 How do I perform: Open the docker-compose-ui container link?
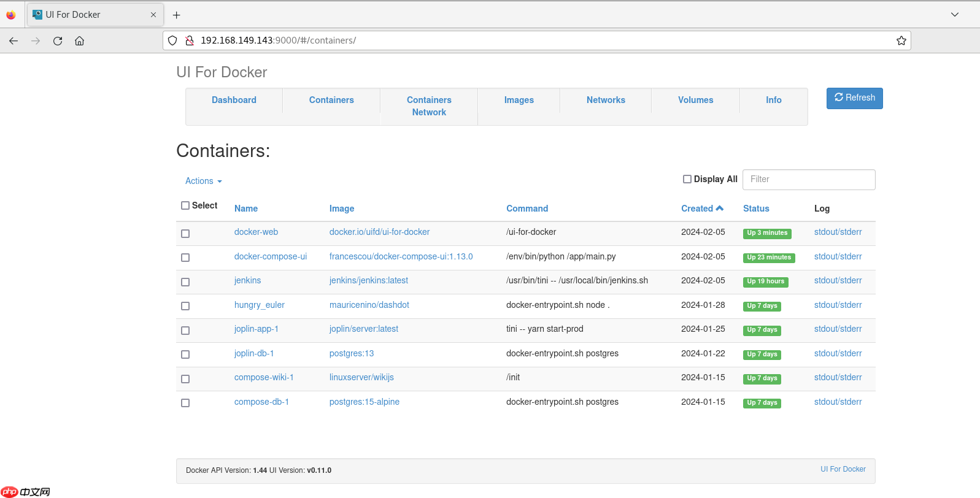click(271, 256)
